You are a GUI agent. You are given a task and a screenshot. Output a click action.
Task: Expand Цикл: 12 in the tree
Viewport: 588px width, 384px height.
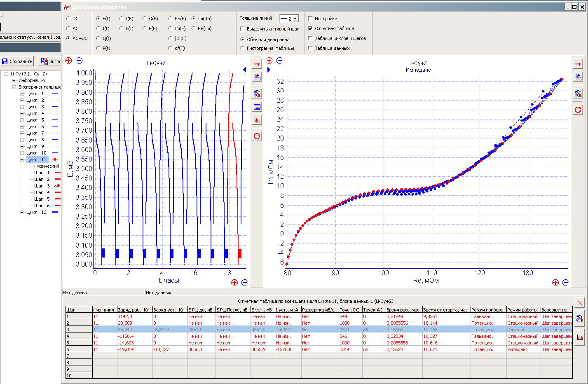pos(22,212)
